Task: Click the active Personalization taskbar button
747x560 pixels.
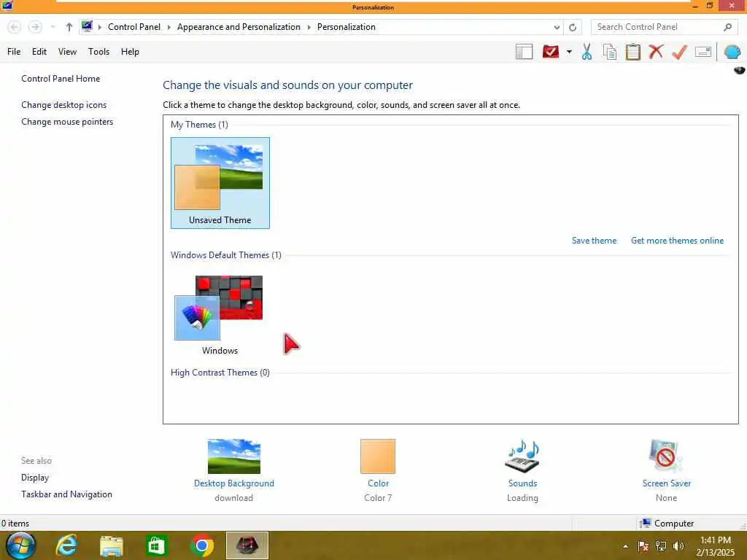Action: [247, 545]
